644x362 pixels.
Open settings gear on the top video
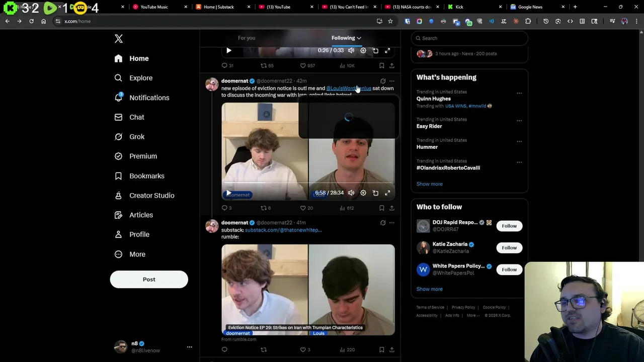tap(363, 51)
